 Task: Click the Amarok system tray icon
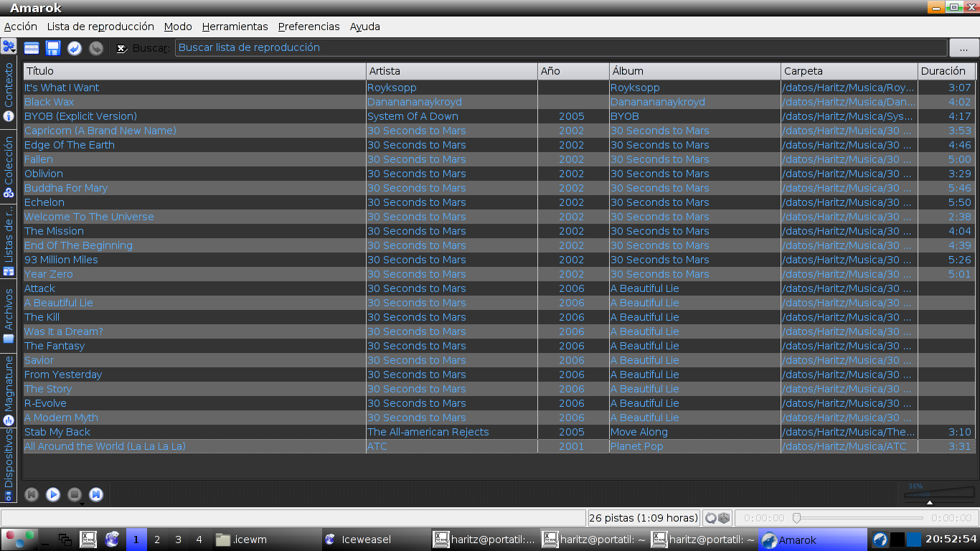(x=880, y=540)
